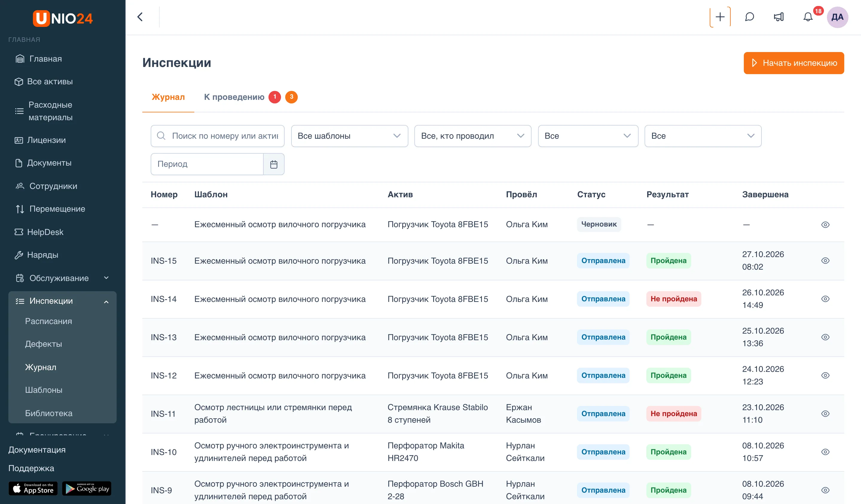This screenshot has width=861, height=504.
Task: View INS-15 inspection eye icon
Action: pyautogui.click(x=825, y=261)
